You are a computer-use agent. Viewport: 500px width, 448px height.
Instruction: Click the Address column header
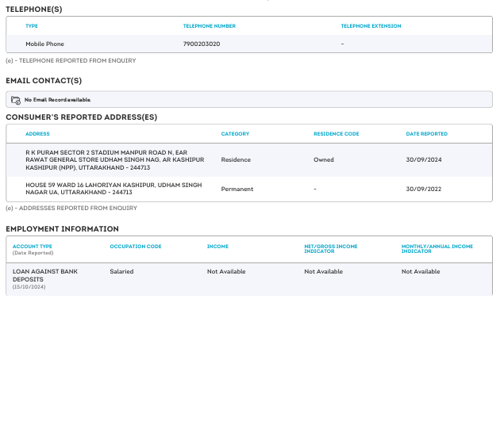coord(37,134)
